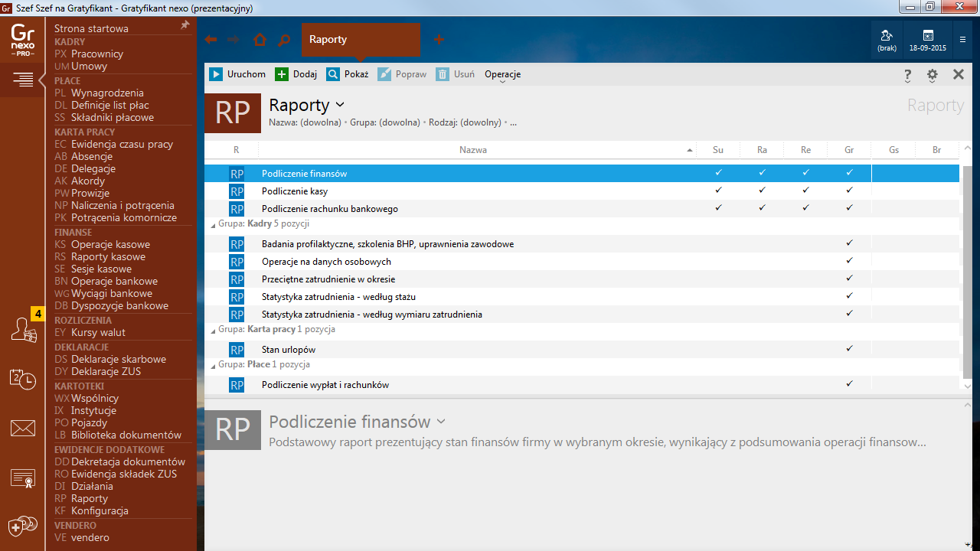
Task: Open Wynagrodzenia from the side menu
Action: 107,93
